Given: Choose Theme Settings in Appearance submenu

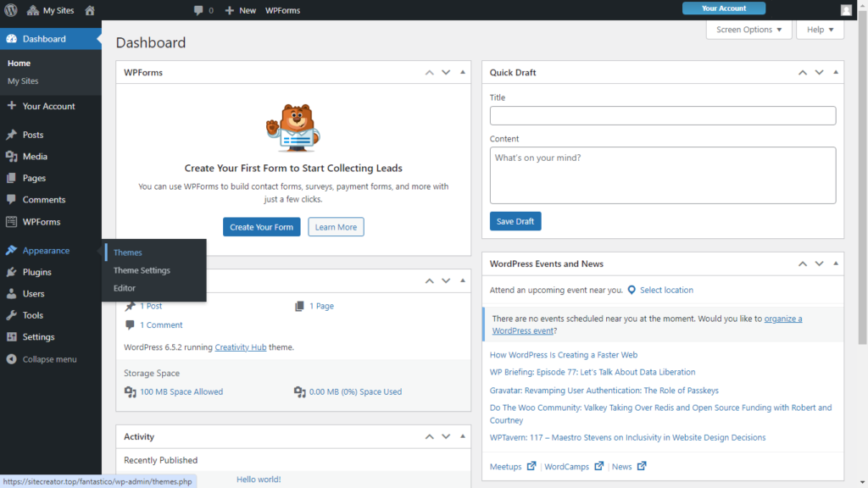Looking at the screenshot, I should click(x=142, y=270).
